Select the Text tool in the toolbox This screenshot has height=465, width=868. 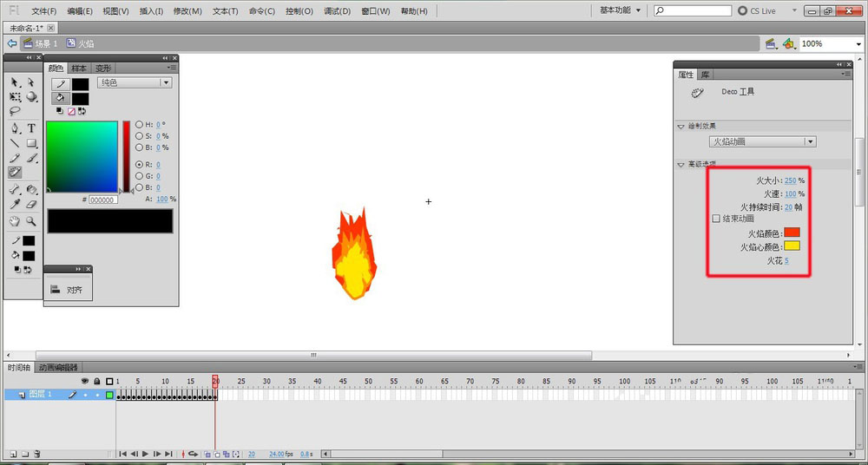(31, 128)
